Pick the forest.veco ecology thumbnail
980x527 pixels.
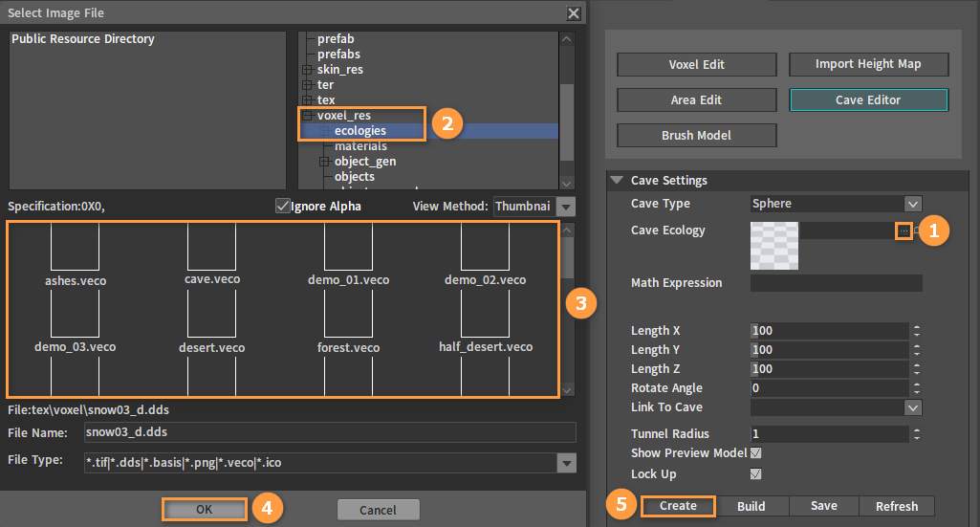pyautogui.click(x=348, y=314)
